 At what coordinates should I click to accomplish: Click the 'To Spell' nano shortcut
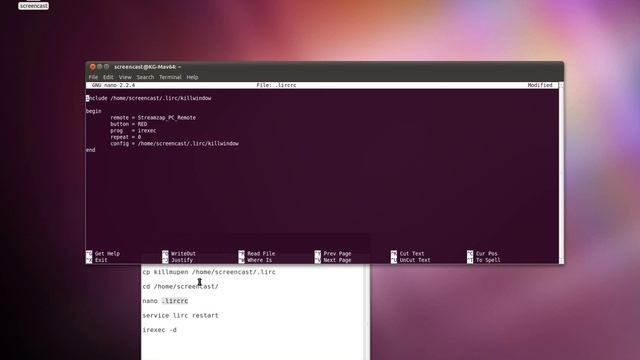(484, 260)
